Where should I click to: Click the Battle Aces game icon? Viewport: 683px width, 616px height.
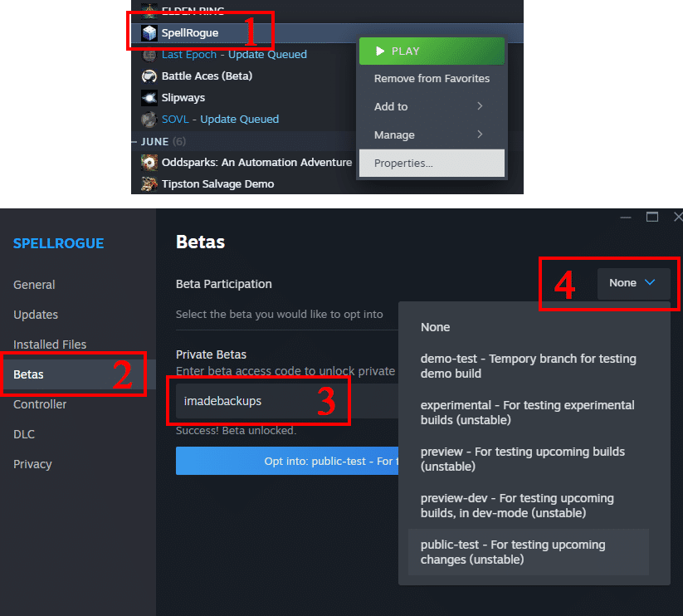click(149, 76)
